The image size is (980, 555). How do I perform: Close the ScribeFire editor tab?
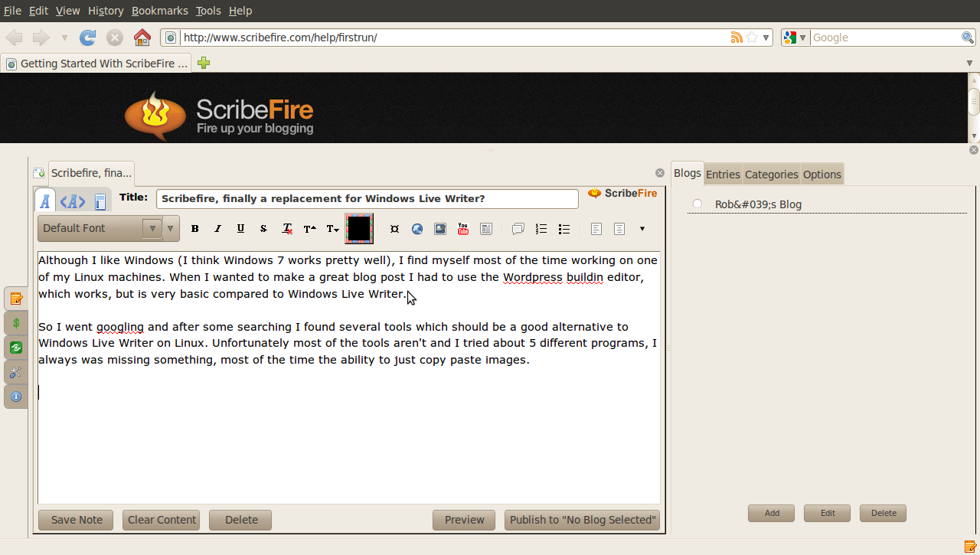(660, 173)
